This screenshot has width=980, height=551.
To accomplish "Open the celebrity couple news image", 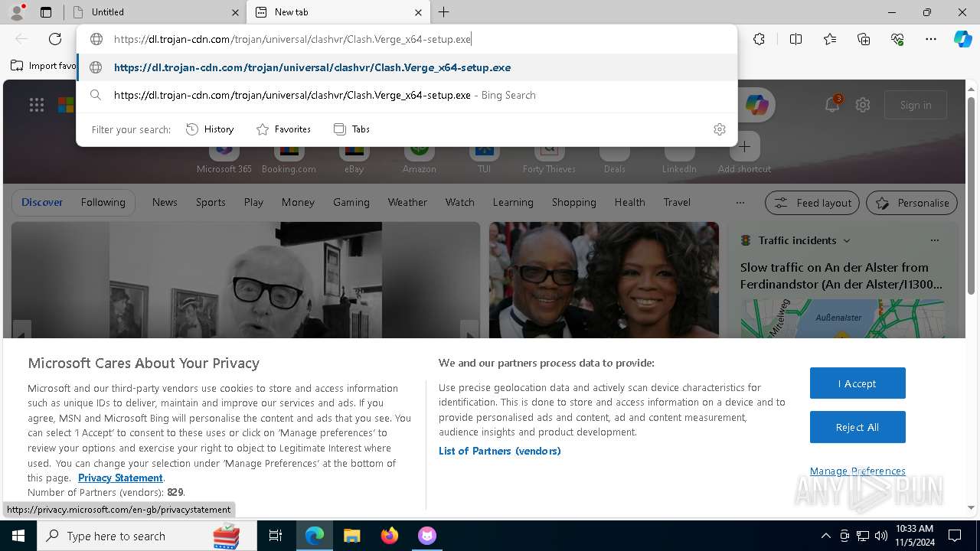I will pos(604,279).
